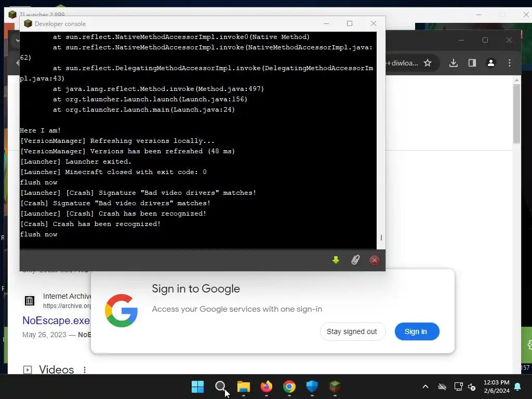
Task: Open taskbar Search
Action: [x=220, y=387]
